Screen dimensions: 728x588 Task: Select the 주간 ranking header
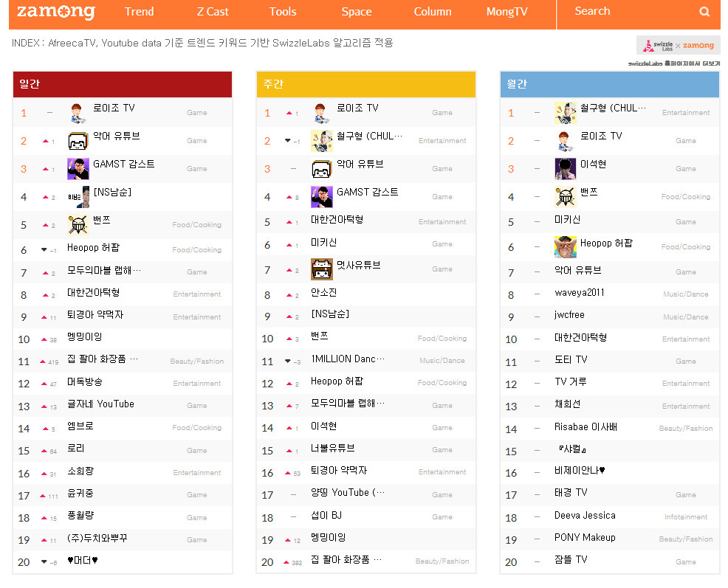[x=366, y=84]
